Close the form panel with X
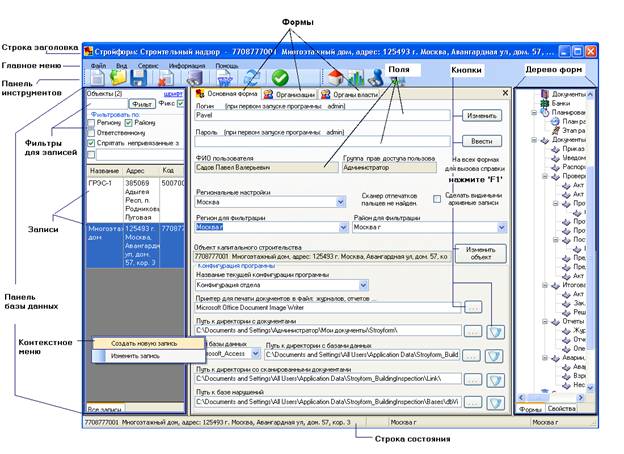Screen dimensions: 624x454 click(x=505, y=93)
